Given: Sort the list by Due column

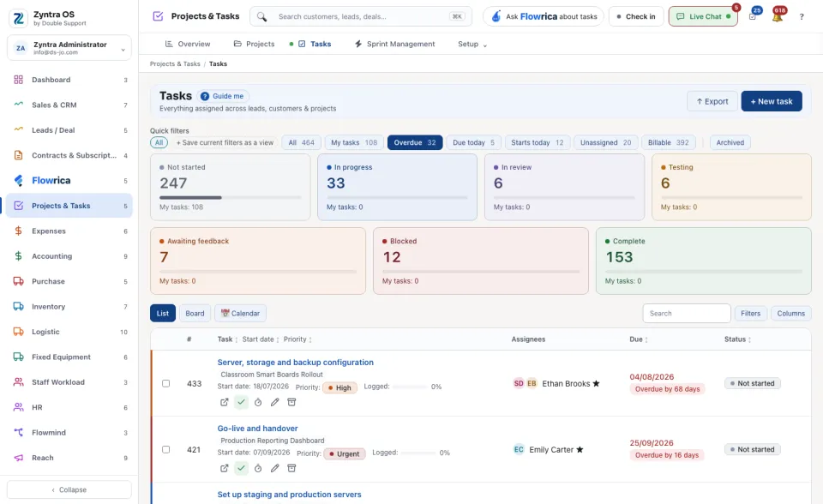Looking at the screenshot, I should [638, 339].
